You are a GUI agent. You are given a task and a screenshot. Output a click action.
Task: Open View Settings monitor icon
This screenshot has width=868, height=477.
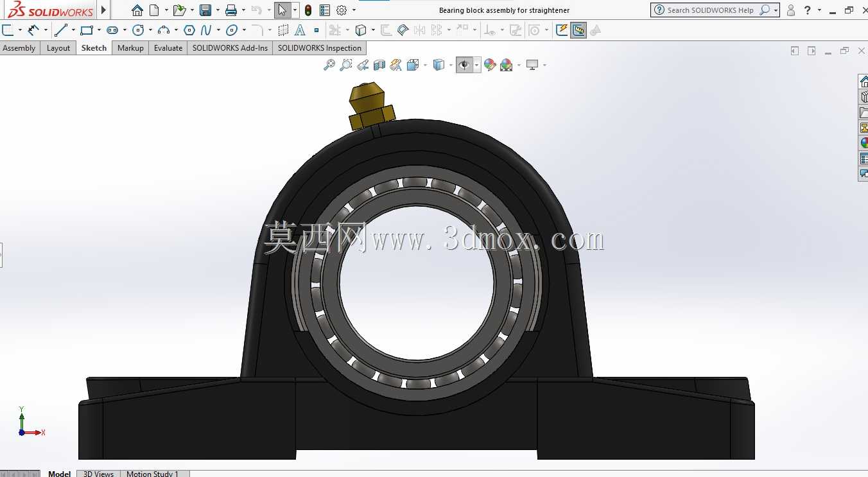pos(532,65)
